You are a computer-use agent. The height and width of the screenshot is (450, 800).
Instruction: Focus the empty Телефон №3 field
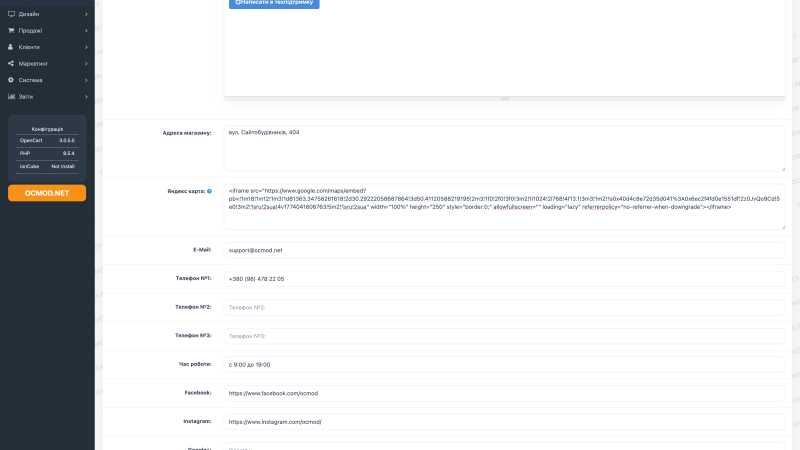coord(505,336)
